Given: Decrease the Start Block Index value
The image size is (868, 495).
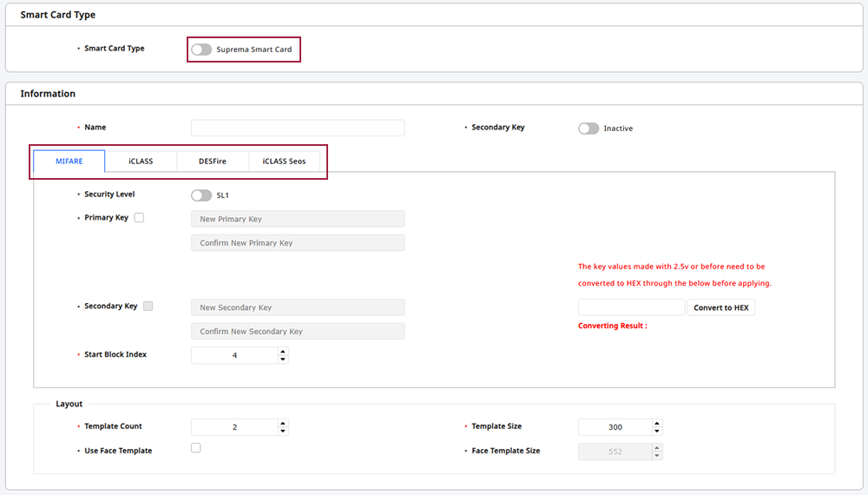Looking at the screenshot, I should 283,359.
